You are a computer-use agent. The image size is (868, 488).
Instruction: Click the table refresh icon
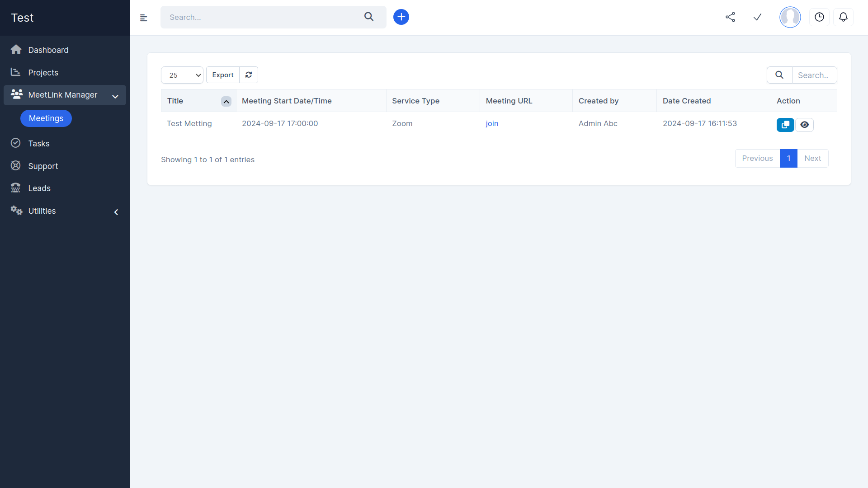(x=249, y=75)
